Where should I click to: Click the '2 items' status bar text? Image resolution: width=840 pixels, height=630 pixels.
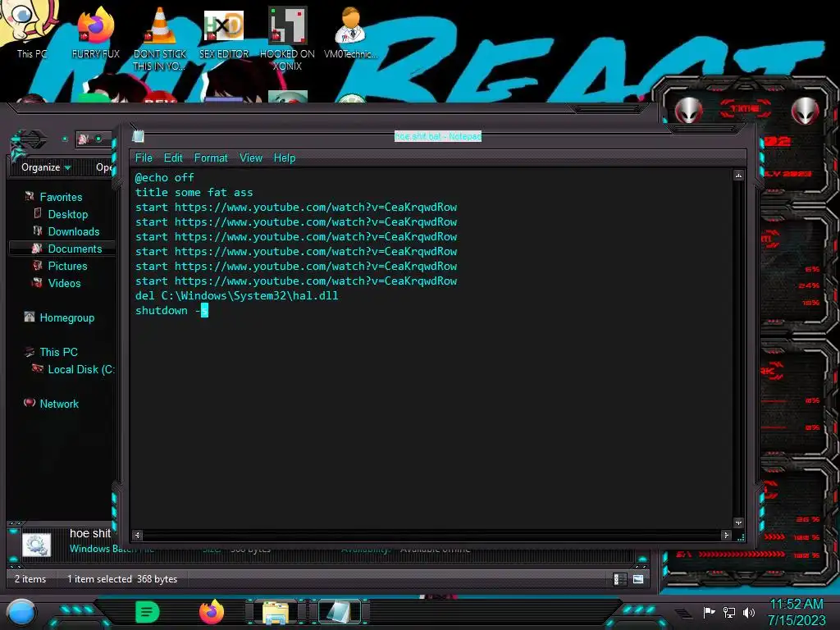coord(30,579)
